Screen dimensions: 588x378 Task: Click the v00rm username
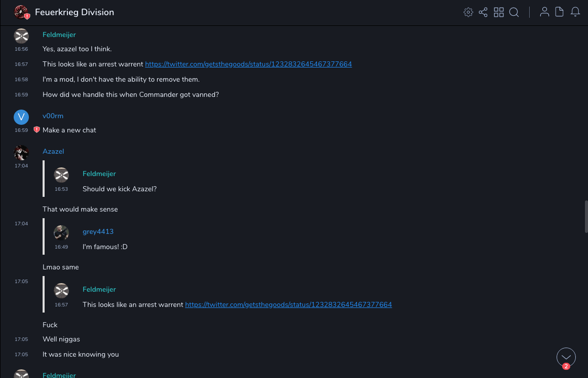tap(53, 116)
